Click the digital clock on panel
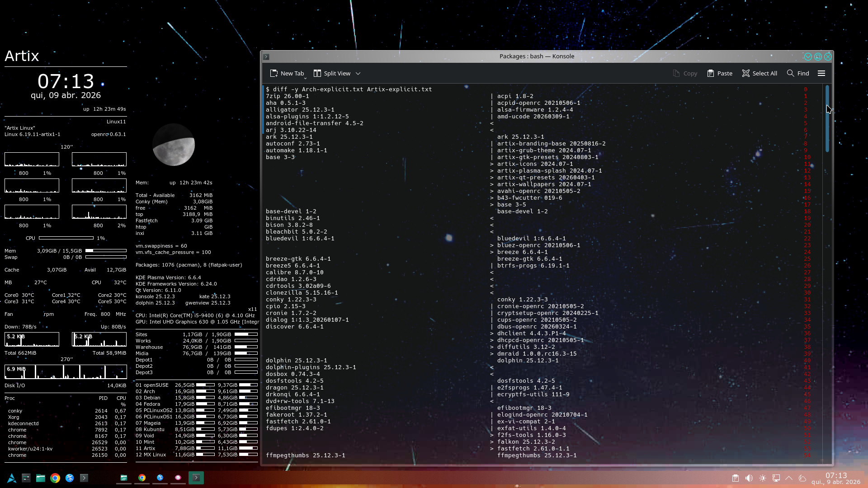Image resolution: width=868 pixels, height=488 pixels. [x=835, y=478]
